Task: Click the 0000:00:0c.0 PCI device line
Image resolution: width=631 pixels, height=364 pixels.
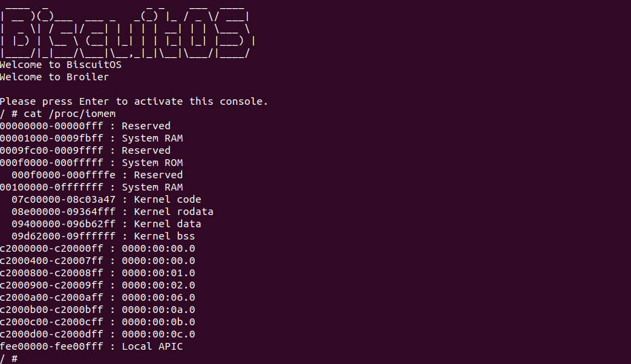Action: point(97,334)
